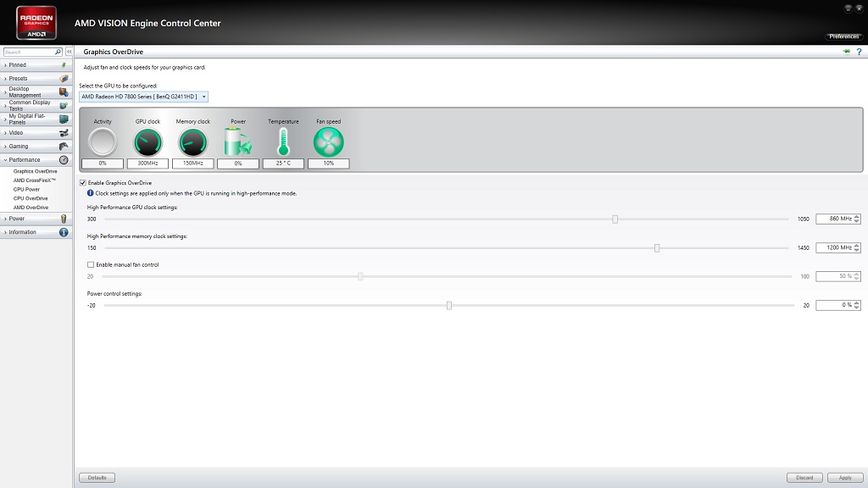Image resolution: width=868 pixels, height=488 pixels.
Task: Collapse sidebar with double-chevron button
Action: [x=70, y=52]
